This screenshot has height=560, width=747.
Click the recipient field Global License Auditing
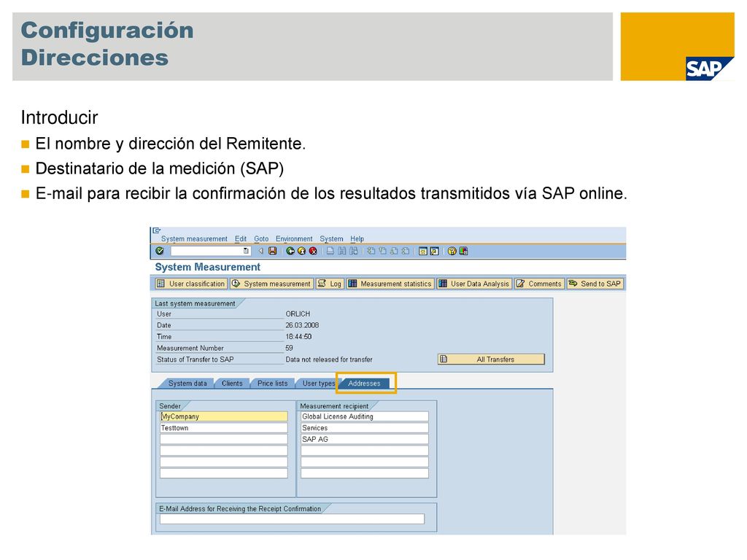point(365,416)
